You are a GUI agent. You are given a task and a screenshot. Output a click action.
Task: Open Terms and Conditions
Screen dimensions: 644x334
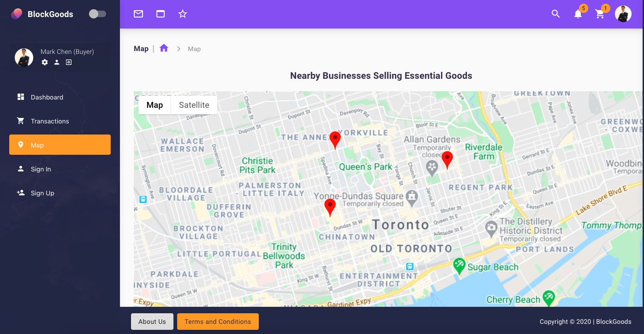click(218, 322)
